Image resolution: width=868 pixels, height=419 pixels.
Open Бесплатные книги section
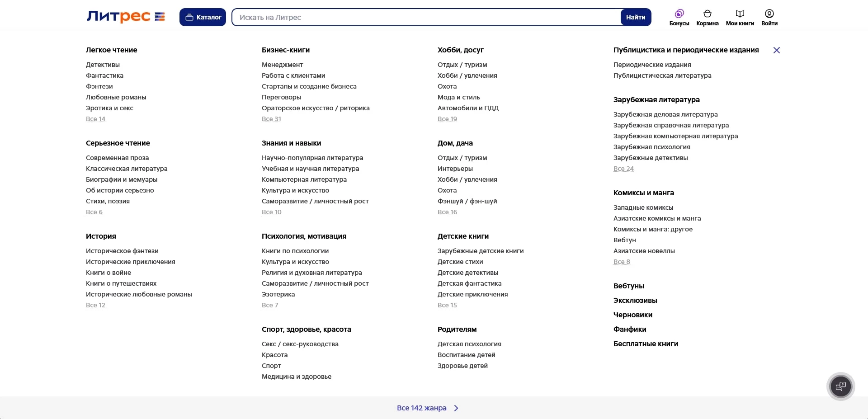pos(646,344)
